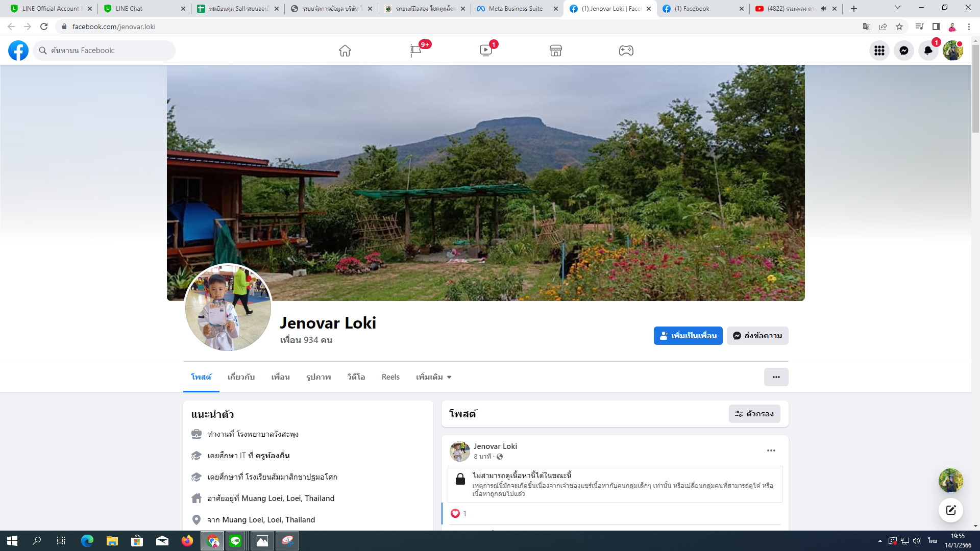
Task: Open Messenger icon in top bar
Action: point(903,51)
